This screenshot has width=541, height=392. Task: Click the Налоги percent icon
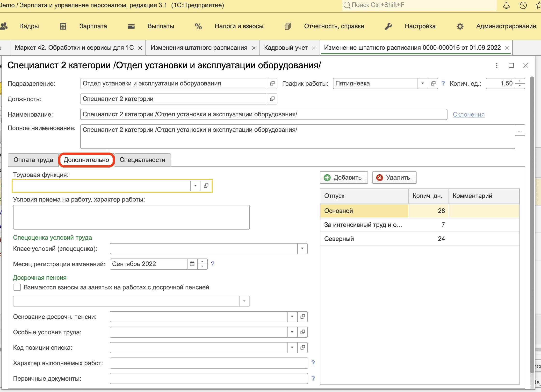click(x=198, y=26)
